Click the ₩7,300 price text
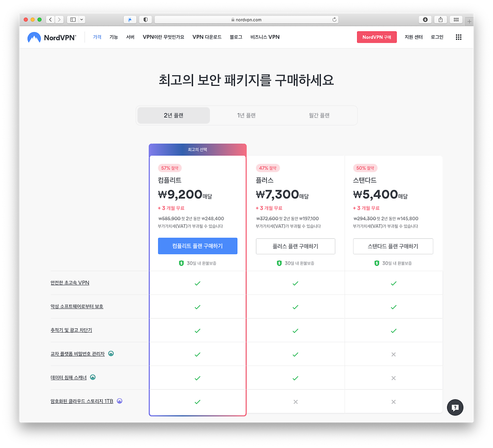 pos(277,194)
